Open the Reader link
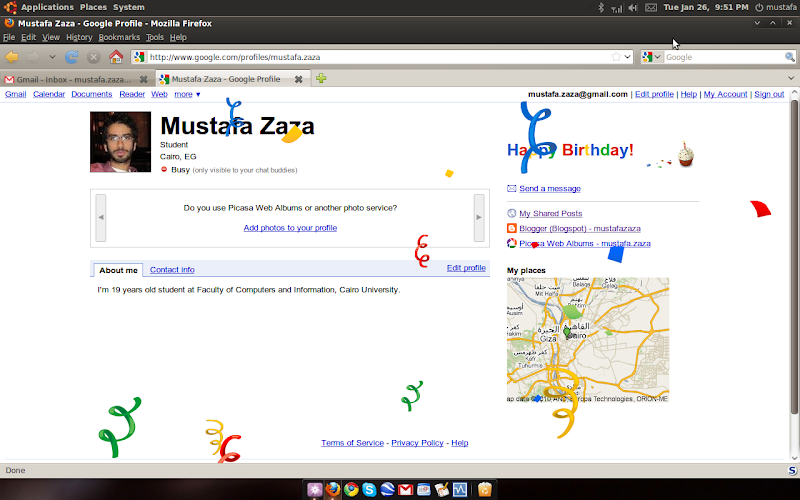Screen dimensions: 800x500 point(132,94)
